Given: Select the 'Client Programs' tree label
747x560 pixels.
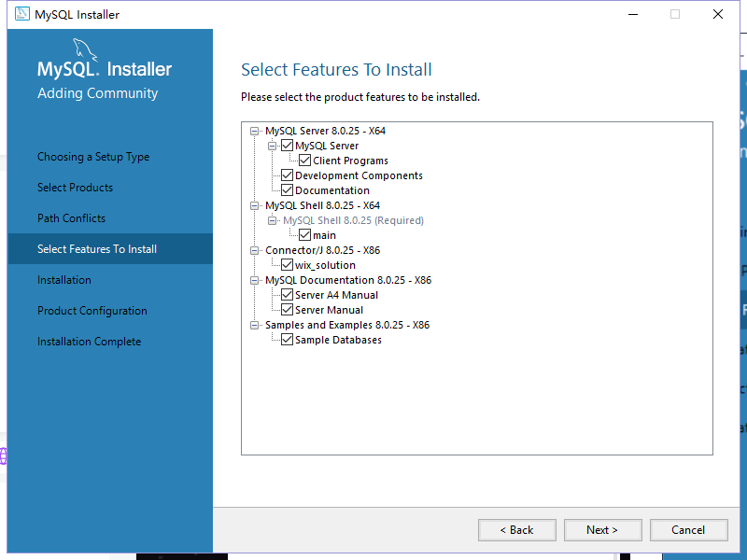Looking at the screenshot, I should pyautogui.click(x=351, y=161).
